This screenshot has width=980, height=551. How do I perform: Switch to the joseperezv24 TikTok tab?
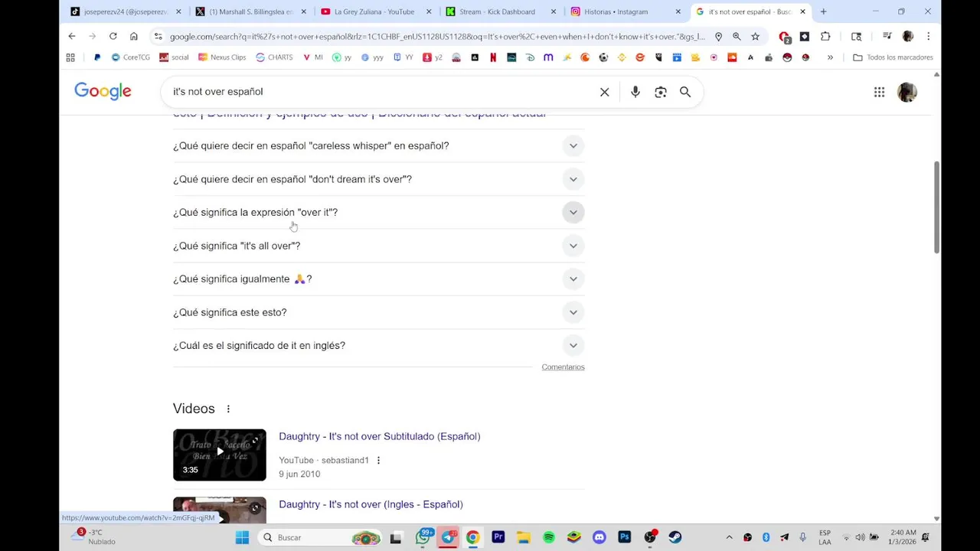124,11
